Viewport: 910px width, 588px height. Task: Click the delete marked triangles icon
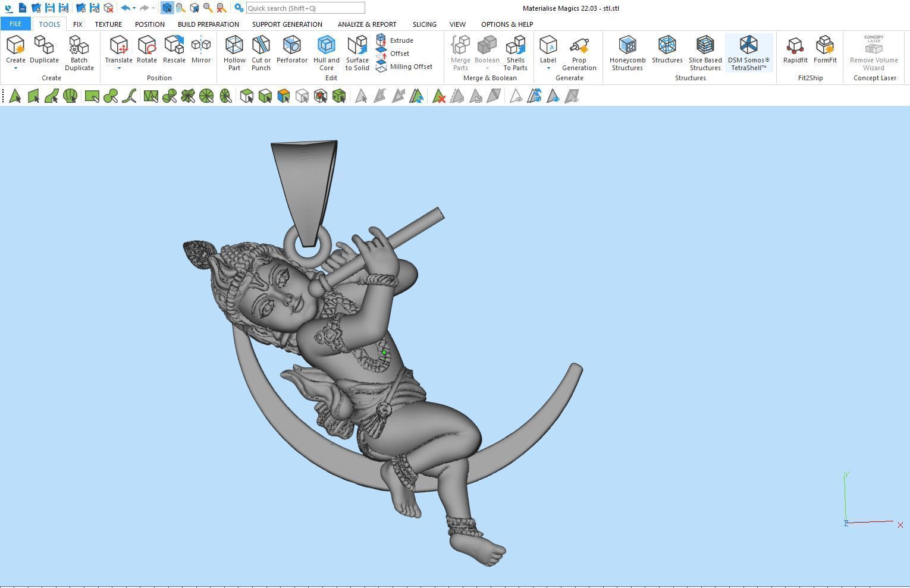(x=439, y=96)
